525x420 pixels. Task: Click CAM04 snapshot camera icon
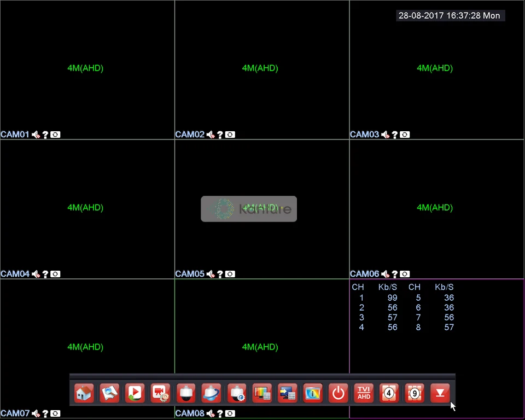55,274
